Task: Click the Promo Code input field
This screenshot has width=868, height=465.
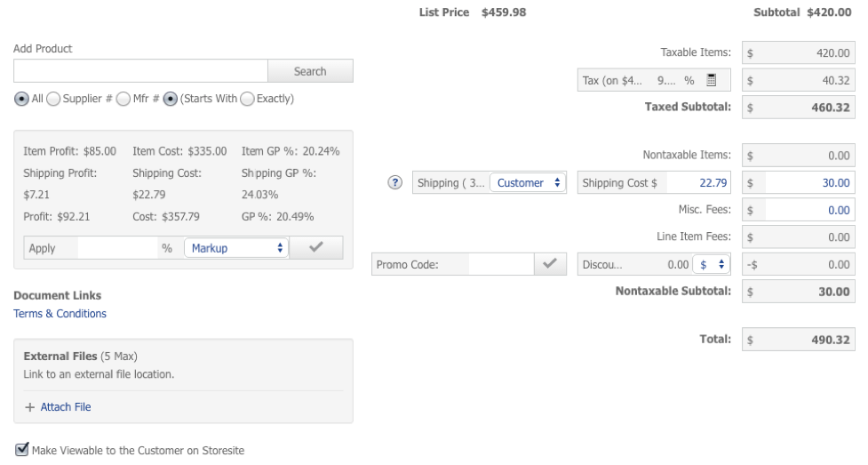Action: tap(500, 264)
